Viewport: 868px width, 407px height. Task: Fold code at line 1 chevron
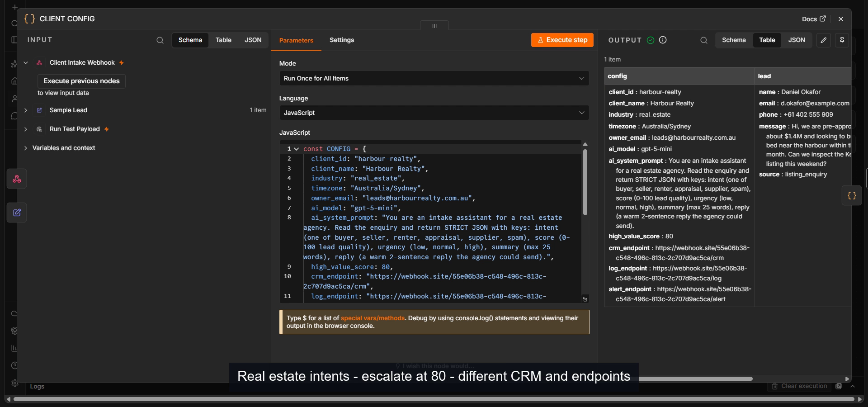[x=297, y=149]
